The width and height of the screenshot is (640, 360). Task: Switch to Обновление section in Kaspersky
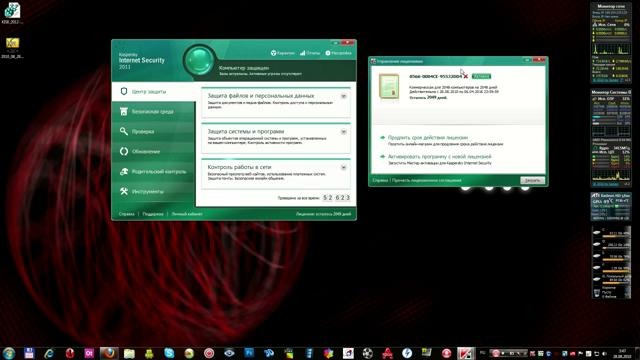tap(153, 151)
